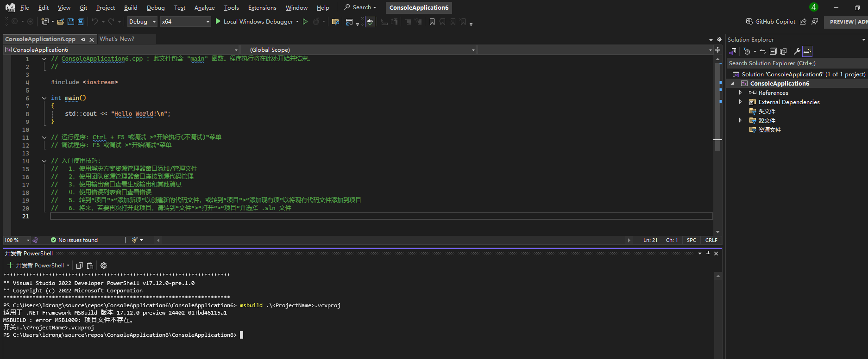The height and width of the screenshot is (359, 868).
Task: Click the Save All toolbar icon
Action: [81, 21]
